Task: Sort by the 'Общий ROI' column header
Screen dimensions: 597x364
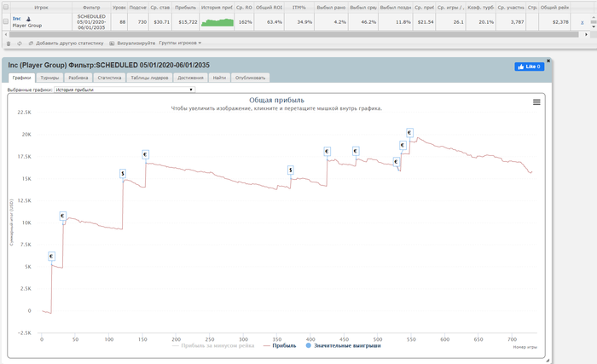Action: (269, 7)
